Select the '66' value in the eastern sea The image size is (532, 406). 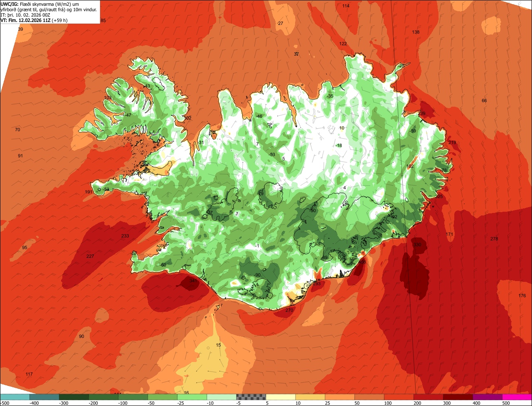click(484, 100)
